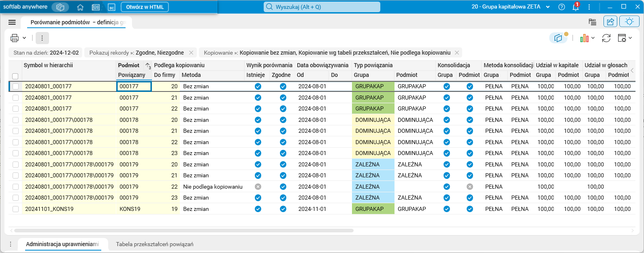Click green GRUPAKAP cell in KONS19 row
644x253 pixels.
point(373,209)
